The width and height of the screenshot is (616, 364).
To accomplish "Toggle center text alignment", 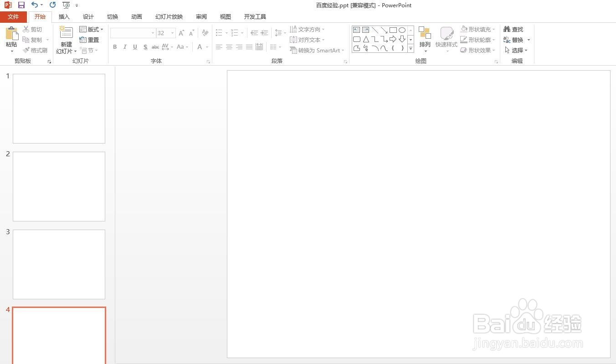I will pos(229,47).
